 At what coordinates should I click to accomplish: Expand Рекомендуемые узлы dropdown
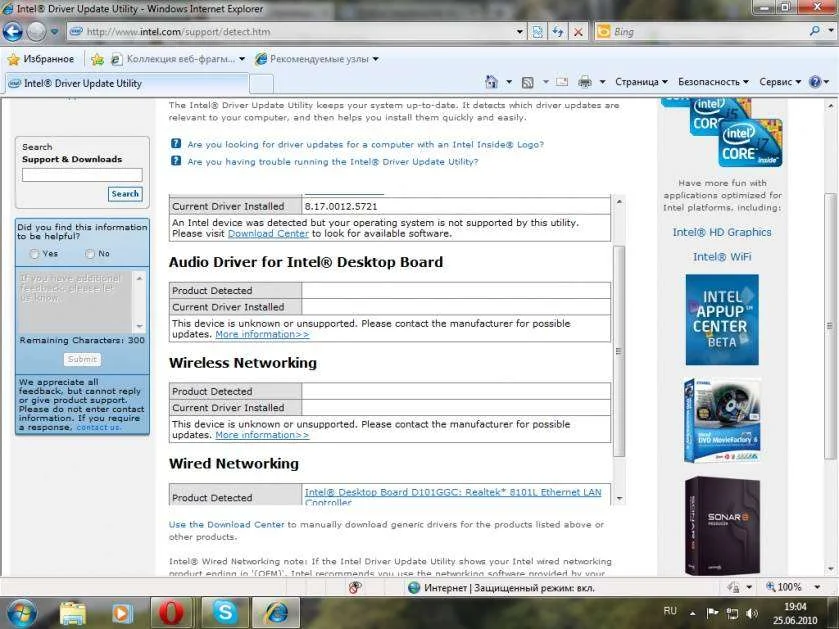click(x=376, y=59)
